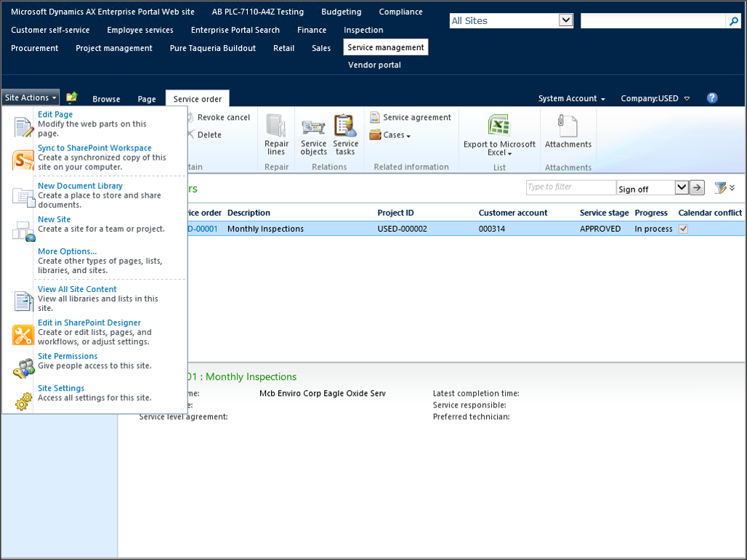Select Site Settings from menu
This screenshot has width=747, height=560.
[61, 389]
